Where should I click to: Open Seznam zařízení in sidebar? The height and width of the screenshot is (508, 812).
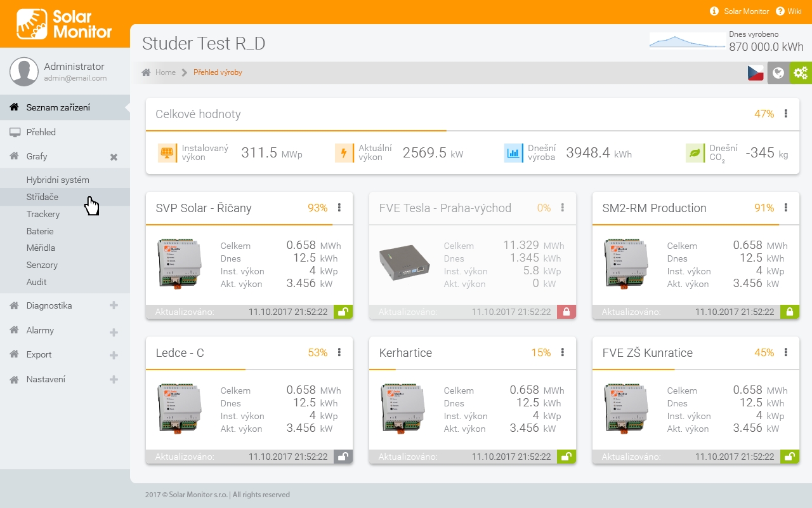pyautogui.click(x=58, y=107)
